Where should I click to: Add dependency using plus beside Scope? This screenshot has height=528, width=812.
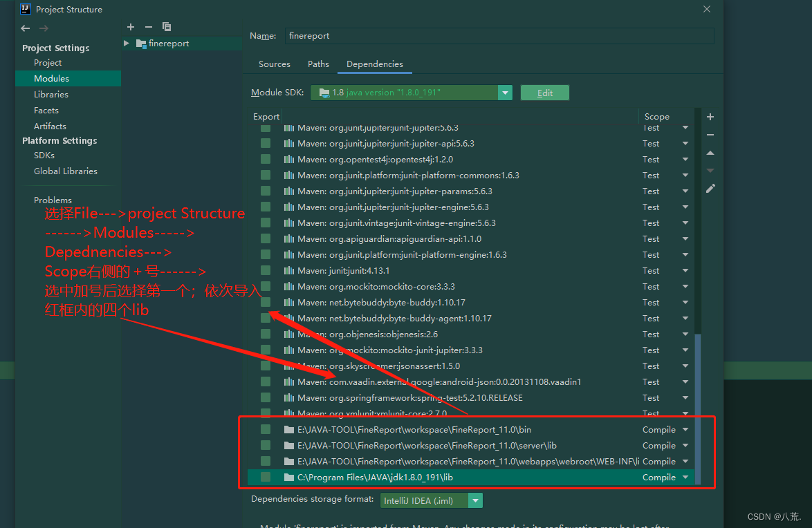pos(710,117)
